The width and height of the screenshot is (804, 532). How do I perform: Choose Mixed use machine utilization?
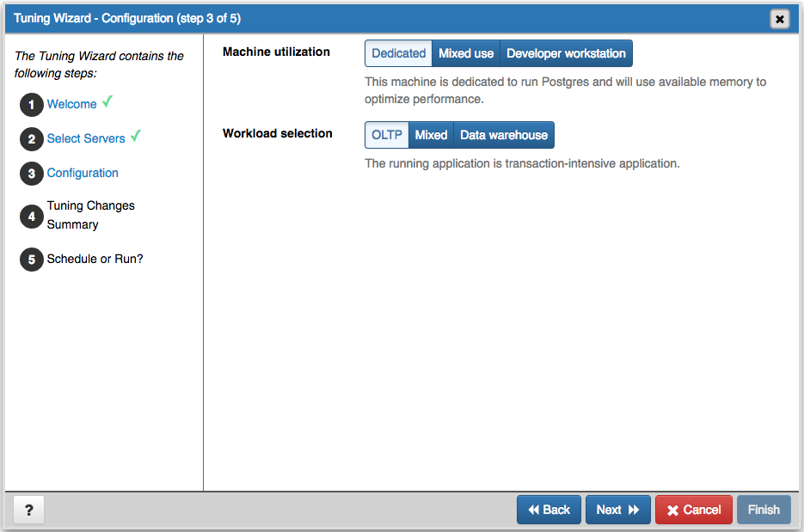click(465, 53)
